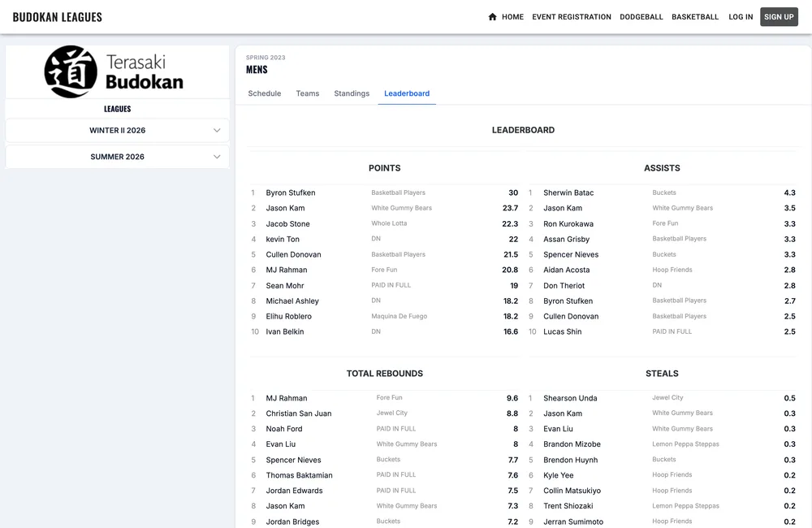812x528 pixels.
Task: Click Christian San Juan in Rebounds list
Action: coord(299,413)
